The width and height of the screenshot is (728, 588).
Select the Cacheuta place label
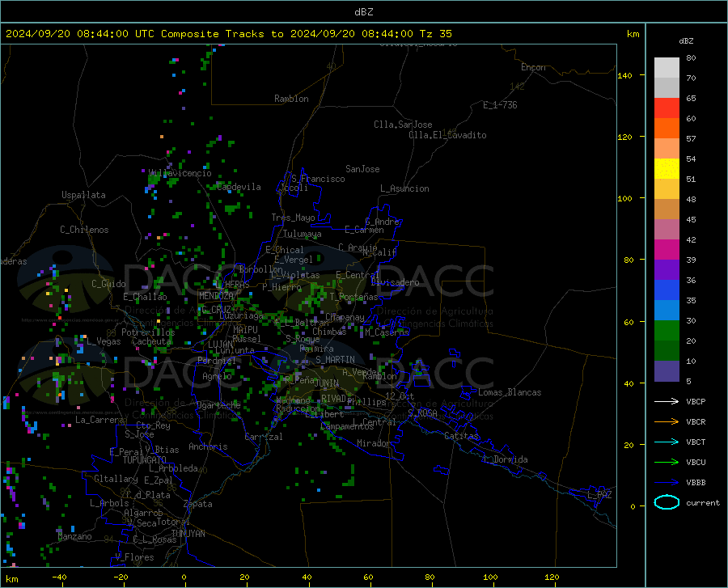152,341
